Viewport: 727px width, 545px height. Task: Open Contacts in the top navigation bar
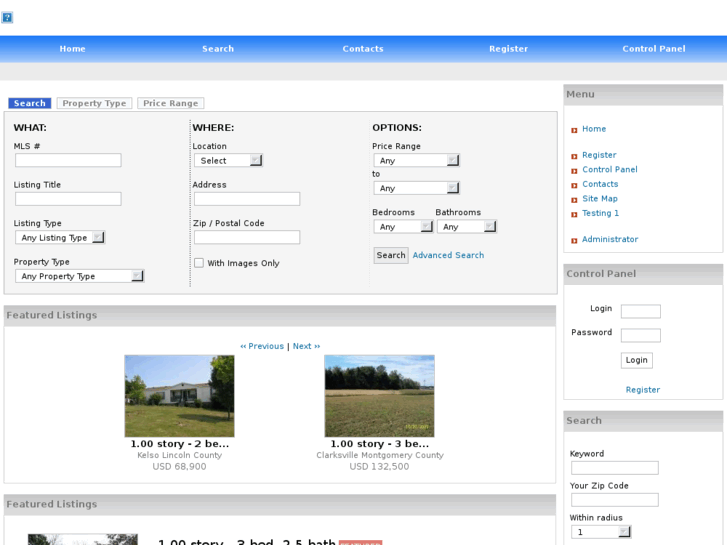[363, 49]
